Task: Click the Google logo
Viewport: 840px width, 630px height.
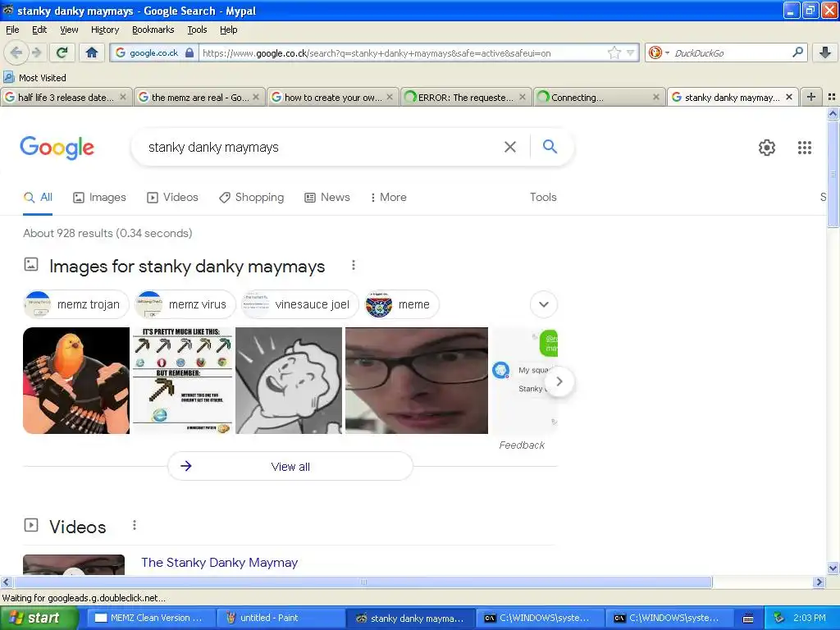Action: pos(57,148)
